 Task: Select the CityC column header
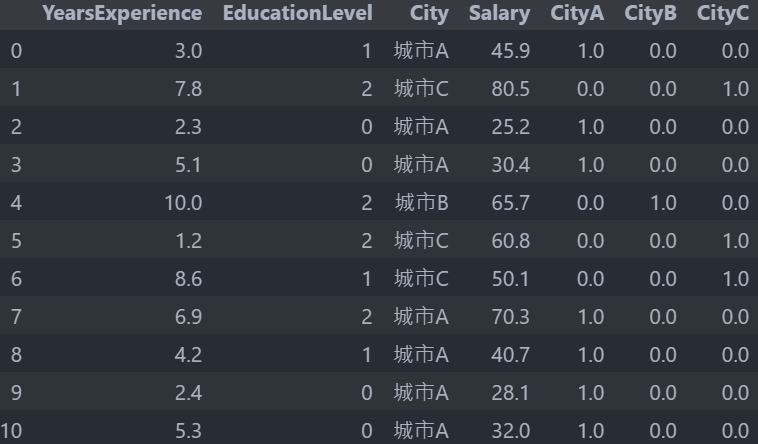click(723, 14)
